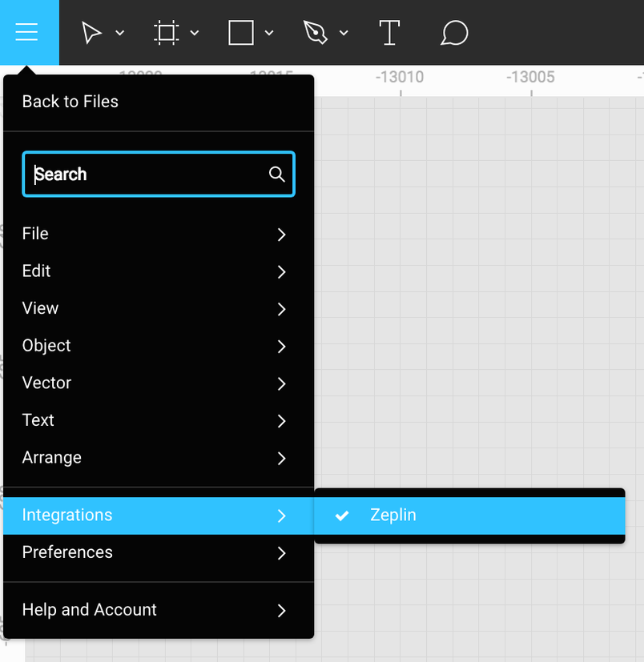Click the -13005 ruler marker
Screen dimensions: 644x662
(530, 78)
